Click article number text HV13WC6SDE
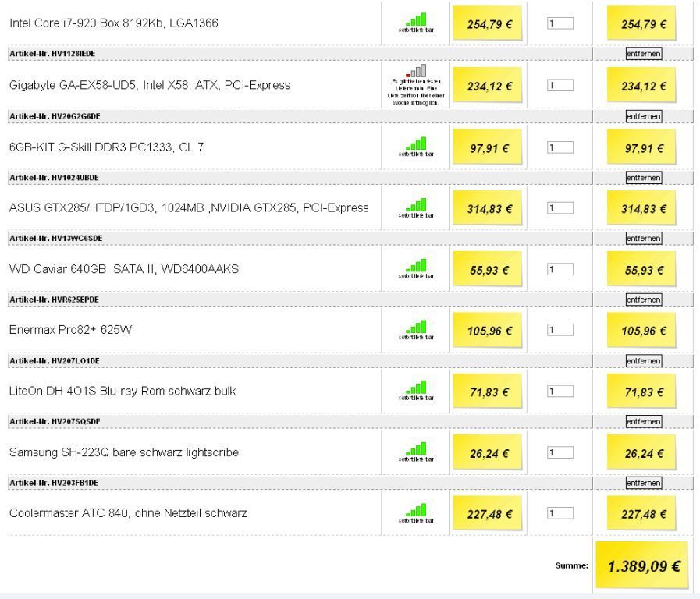The width and height of the screenshot is (700, 599). (x=76, y=238)
